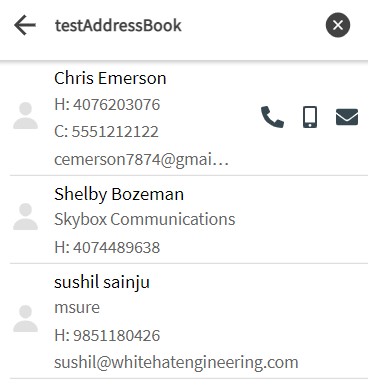Click the testAddressBook search field
Image resolution: width=372 pixels, height=391 pixels.
click(180, 25)
